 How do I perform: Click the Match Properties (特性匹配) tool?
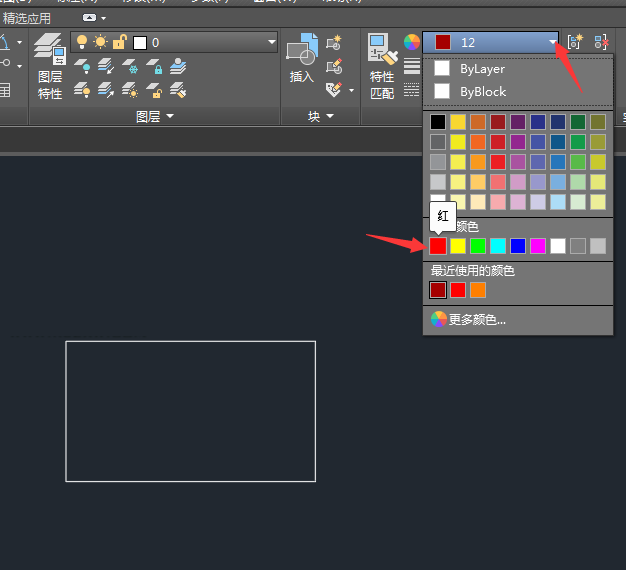[382, 67]
